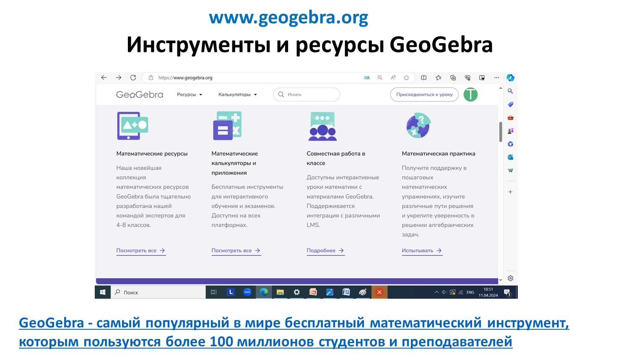Viewport: 644px width, 362px height.
Task: Click the browser forward arrow
Action: (x=119, y=78)
